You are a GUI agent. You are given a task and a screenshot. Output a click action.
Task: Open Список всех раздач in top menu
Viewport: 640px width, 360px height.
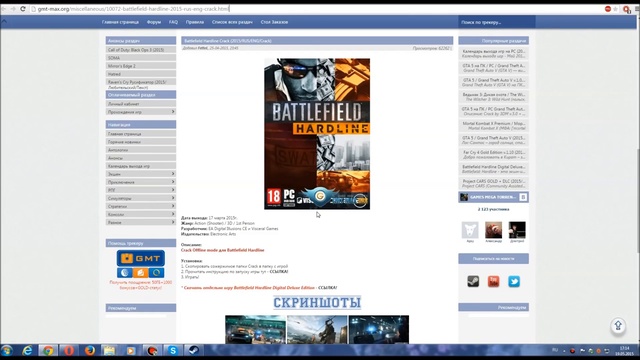(232, 22)
